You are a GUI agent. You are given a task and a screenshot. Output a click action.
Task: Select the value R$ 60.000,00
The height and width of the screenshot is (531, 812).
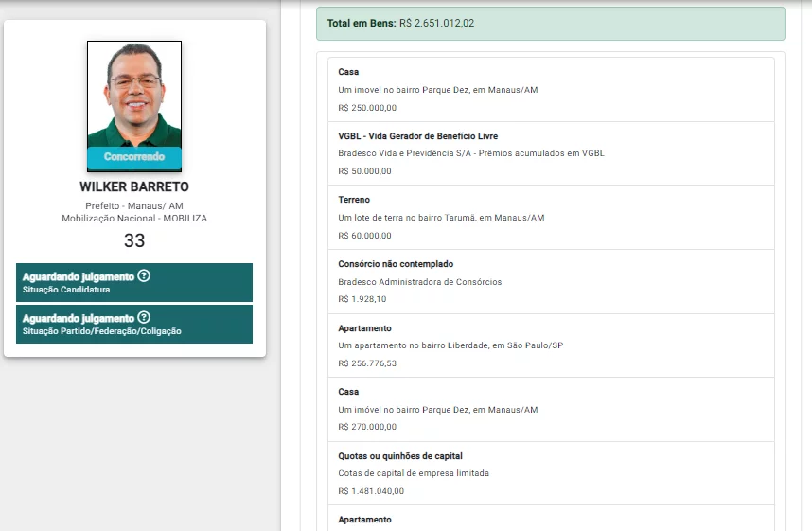pyautogui.click(x=364, y=235)
